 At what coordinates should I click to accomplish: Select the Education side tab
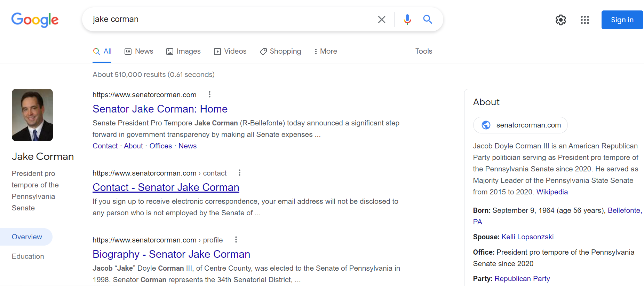point(28,256)
